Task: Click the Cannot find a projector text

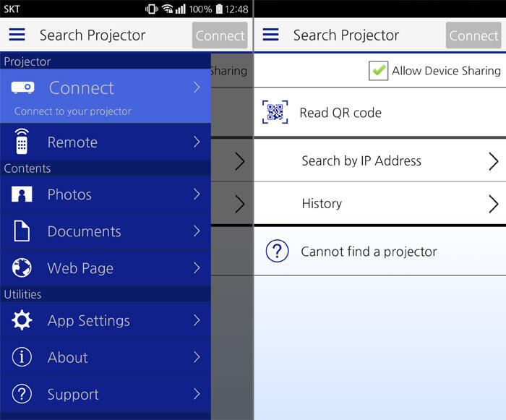Action: pyautogui.click(x=369, y=252)
